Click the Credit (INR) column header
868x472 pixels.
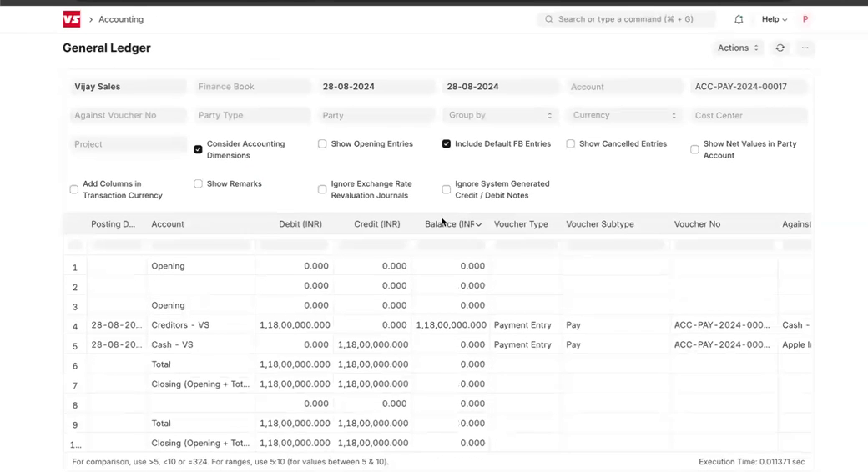pyautogui.click(x=377, y=224)
